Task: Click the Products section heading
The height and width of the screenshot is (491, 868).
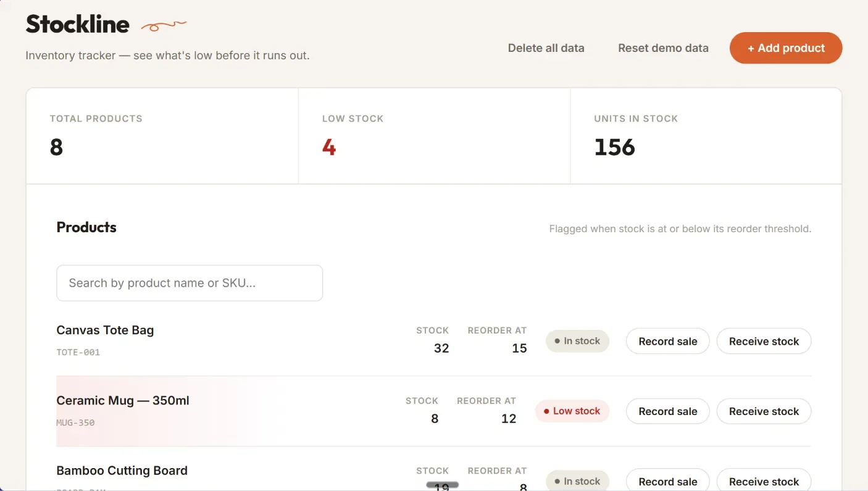Action: click(86, 227)
